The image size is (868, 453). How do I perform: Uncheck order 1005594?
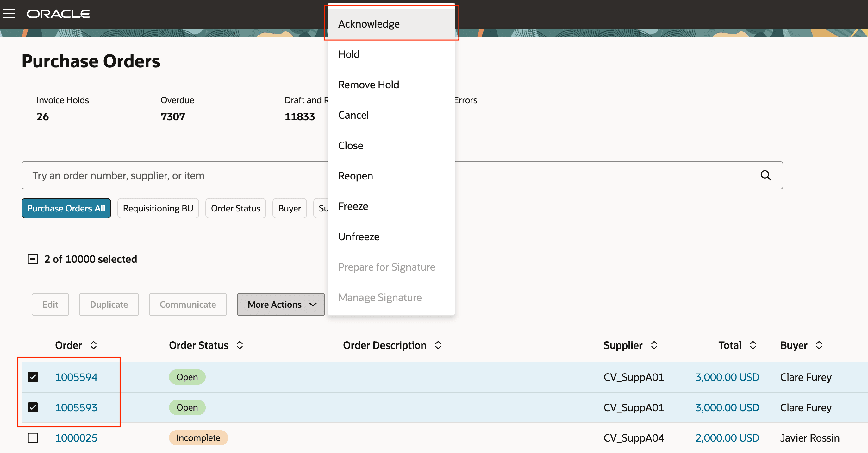(33, 377)
